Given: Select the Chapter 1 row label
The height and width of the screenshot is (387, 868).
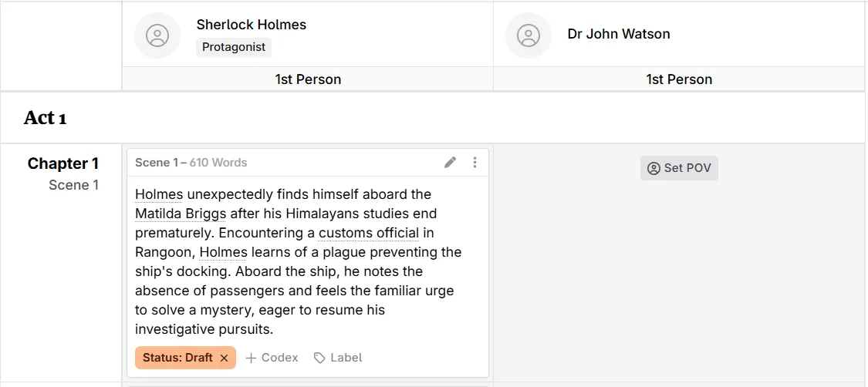Looking at the screenshot, I should click(x=63, y=163).
